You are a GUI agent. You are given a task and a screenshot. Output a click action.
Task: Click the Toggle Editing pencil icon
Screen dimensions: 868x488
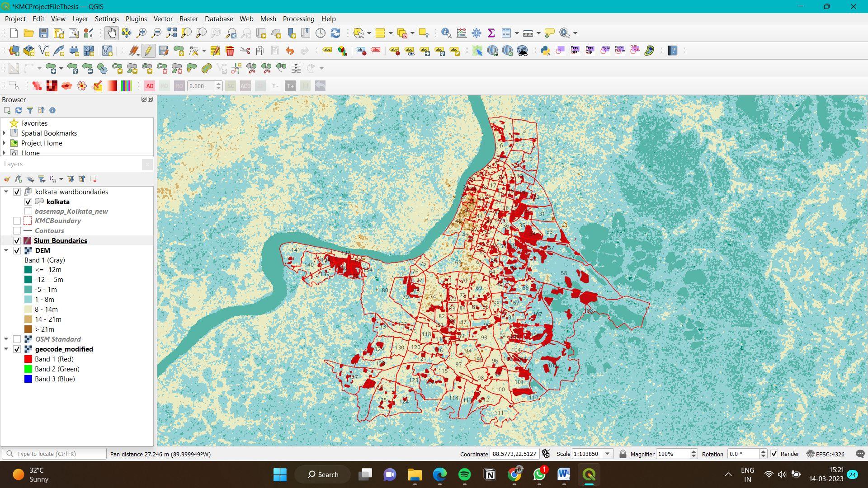tap(148, 51)
